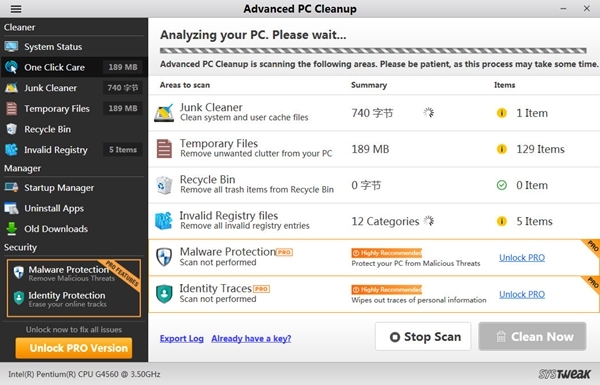The image size is (600, 385).
Task: Open Uninstall Apps in the sidebar
Action: click(x=74, y=208)
